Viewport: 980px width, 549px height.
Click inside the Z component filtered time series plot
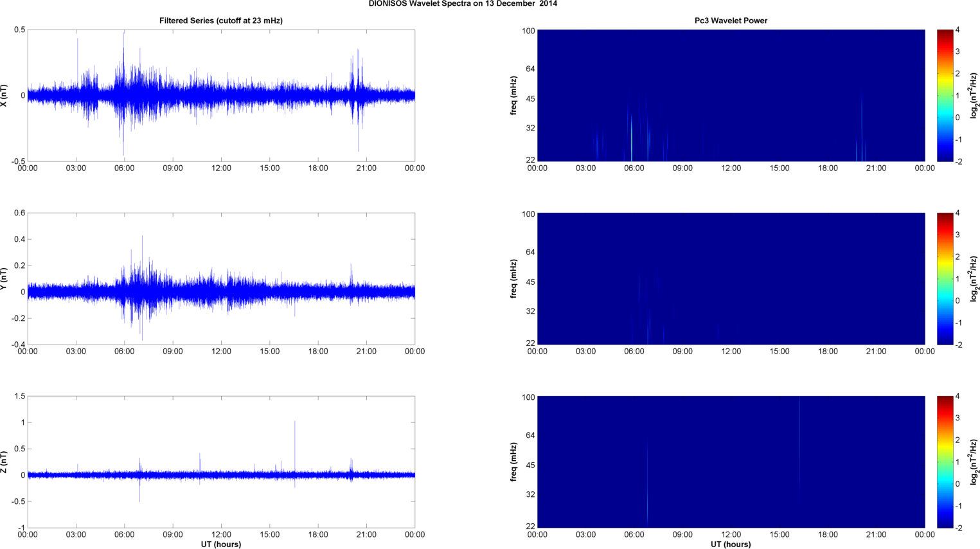[x=221, y=462]
